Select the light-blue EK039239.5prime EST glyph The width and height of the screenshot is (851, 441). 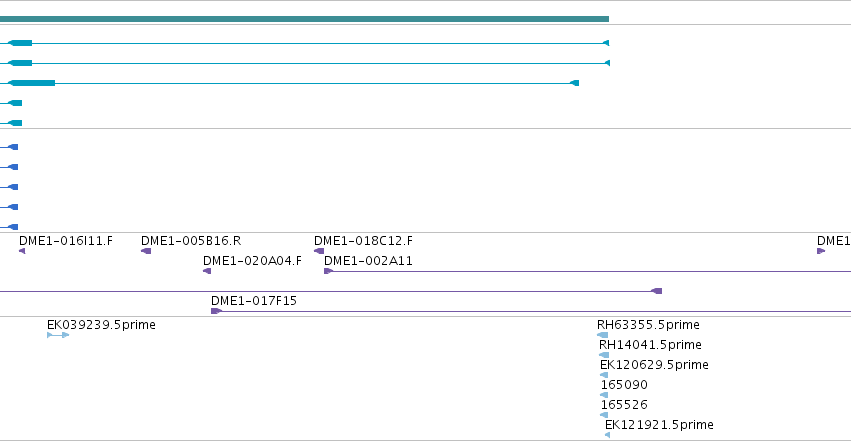[x=58, y=335]
